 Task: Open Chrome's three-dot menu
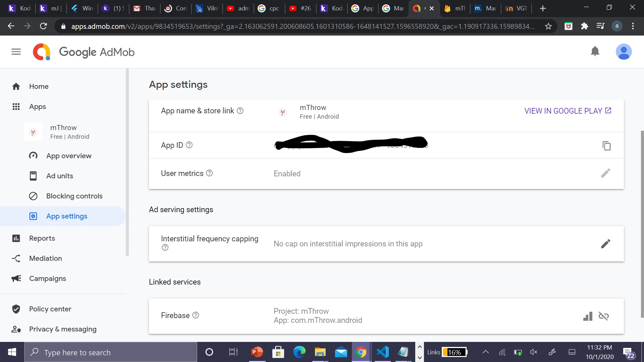tap(633, 26)
